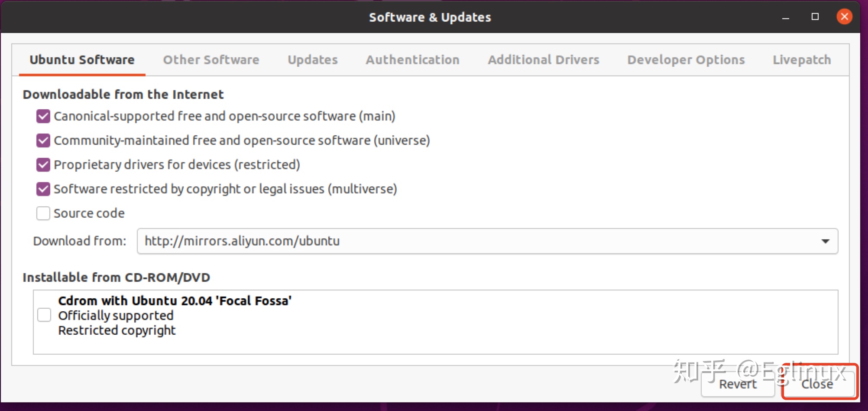The height and width of the screenshot is (411, 868).
Task: Check the Cdrom with Ubuntu 20.04 option
Action: (44, 315)
